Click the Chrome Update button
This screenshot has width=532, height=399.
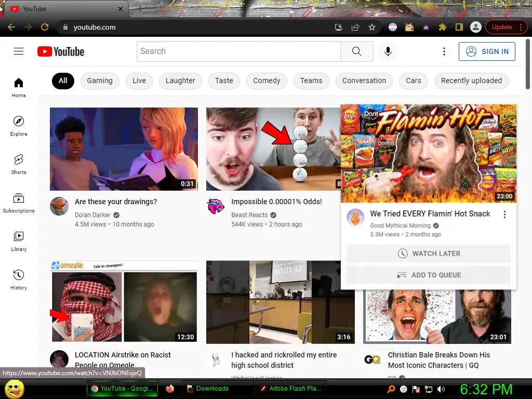click(506, 27)
